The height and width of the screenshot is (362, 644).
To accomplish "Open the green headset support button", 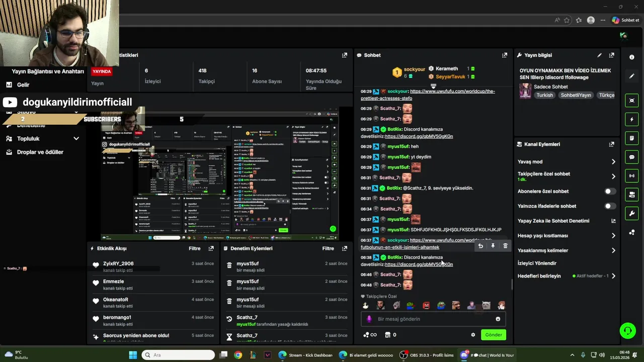I will 627,331.
